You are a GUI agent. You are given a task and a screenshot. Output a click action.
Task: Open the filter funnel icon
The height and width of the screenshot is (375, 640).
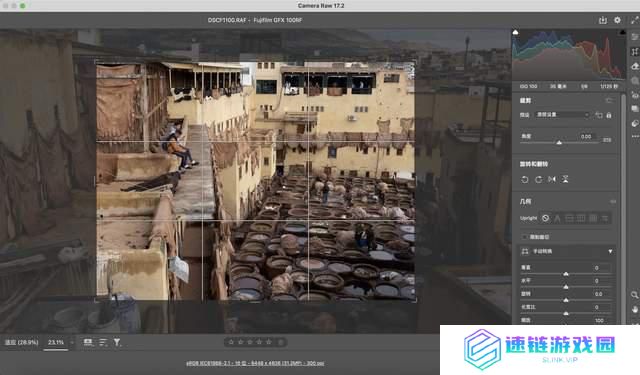(117, 342)
